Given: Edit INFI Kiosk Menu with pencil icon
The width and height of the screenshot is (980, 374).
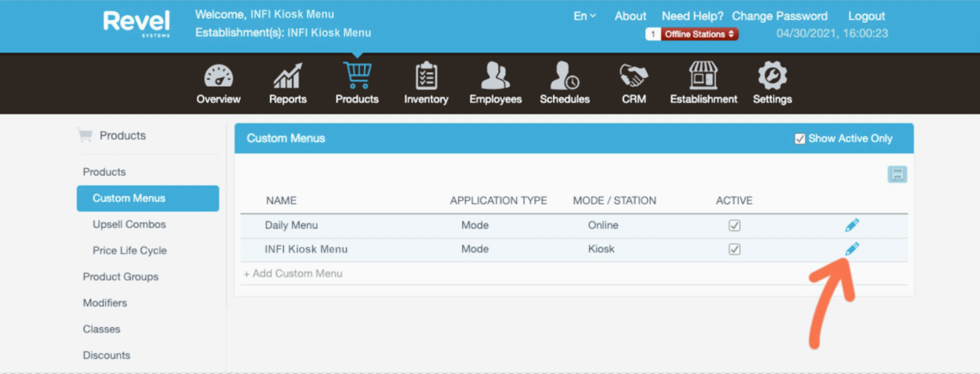Looking at the screenshot, I should click(x=852, y=249).
